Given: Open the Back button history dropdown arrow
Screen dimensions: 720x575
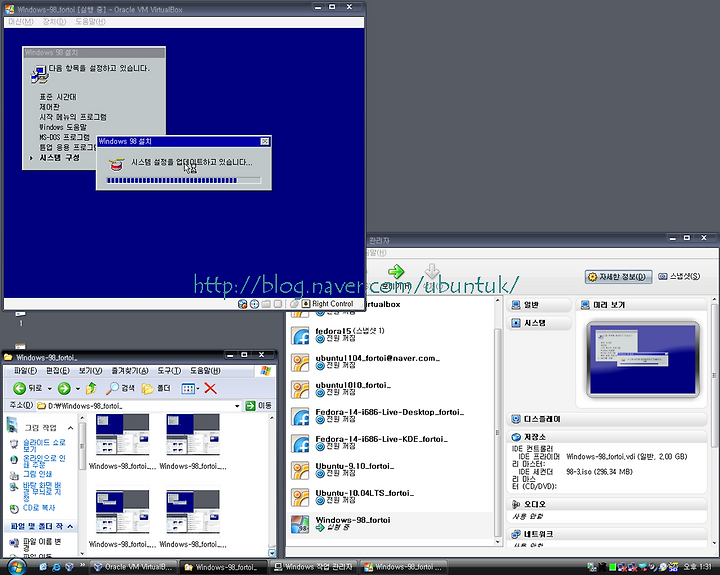Looking at the screenshot, I should (x=50, y=389).
